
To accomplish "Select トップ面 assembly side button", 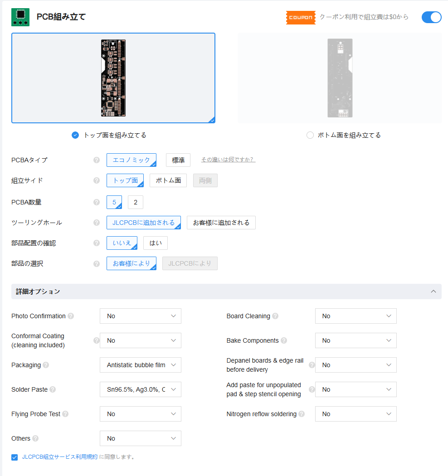I will [125, 180].
